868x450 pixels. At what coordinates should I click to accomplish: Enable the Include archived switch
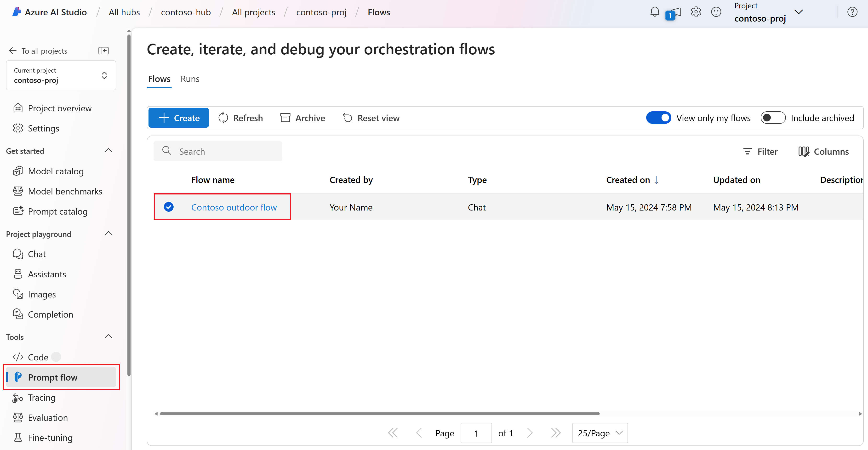(773, 118)
